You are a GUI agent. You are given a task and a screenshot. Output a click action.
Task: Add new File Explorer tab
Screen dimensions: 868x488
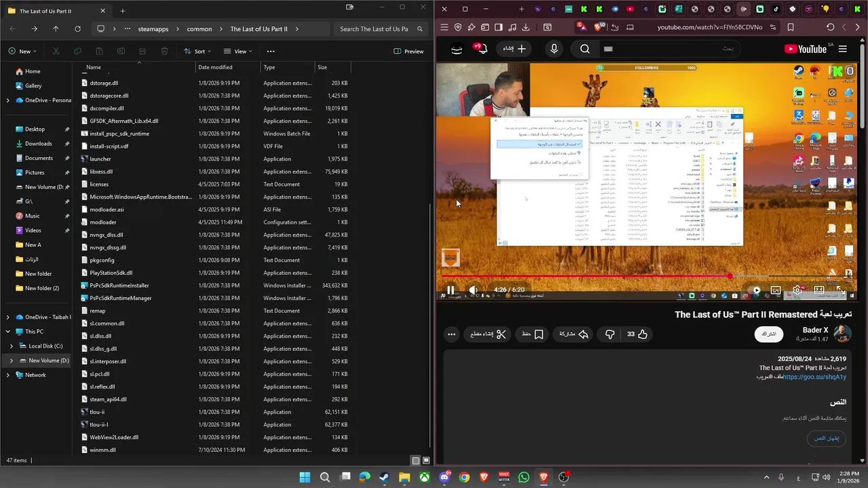click(123, 11)
